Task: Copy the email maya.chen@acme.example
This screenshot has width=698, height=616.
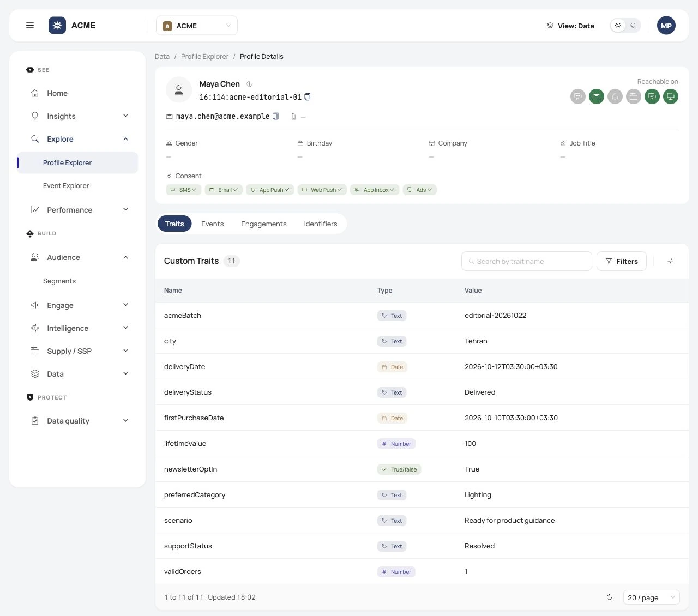Action: click(275, 116)
